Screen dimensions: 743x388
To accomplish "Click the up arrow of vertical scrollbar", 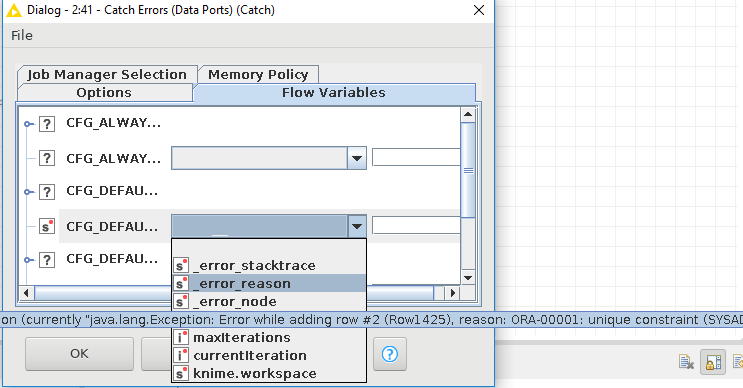I will (468, 115).
